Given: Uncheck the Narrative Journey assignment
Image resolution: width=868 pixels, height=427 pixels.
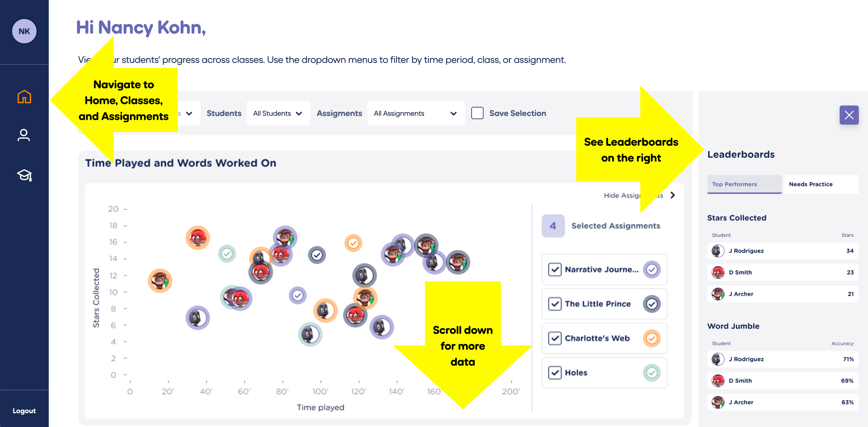Looking at the screenshot, I should click(555, 270).
